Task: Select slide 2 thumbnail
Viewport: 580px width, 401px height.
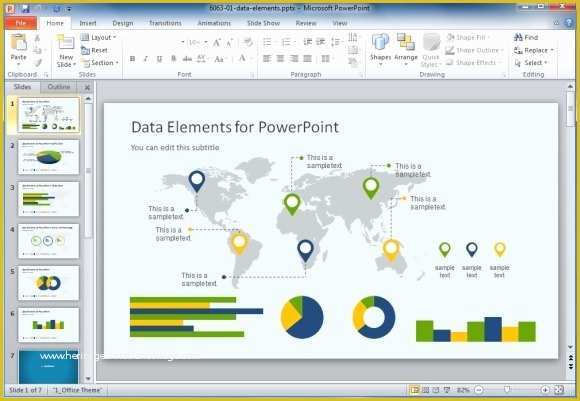Action: pyautogui.click(x=48, y=157)
